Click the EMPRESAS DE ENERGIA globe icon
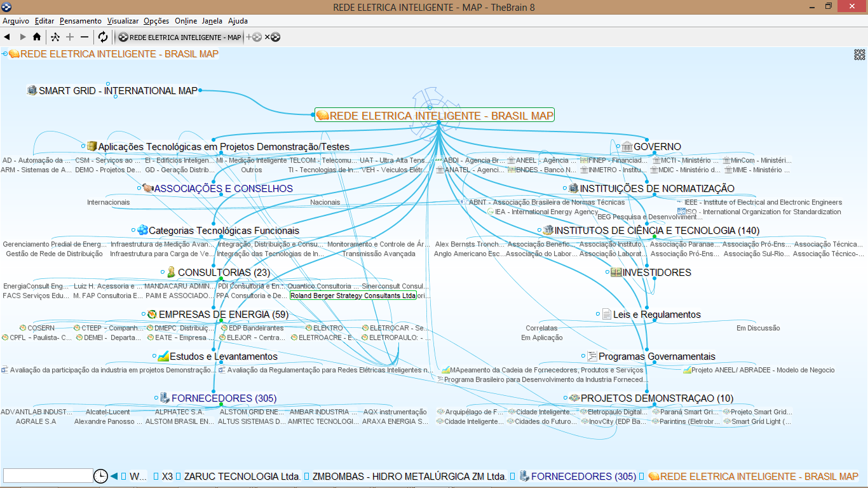Viewport: 868px width, 488px height. click(152, 315)
